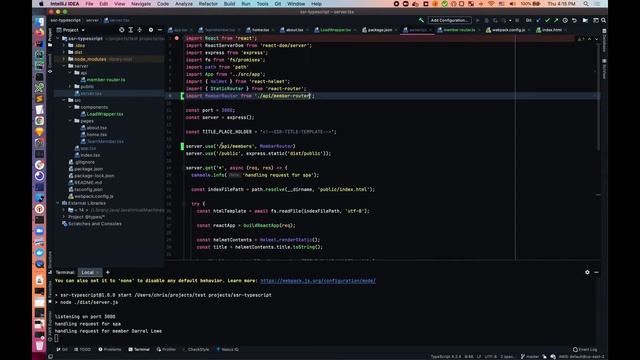Open the CheckStyle tool window button
Viewport: 640px width, 360px height.
(196, 349)
